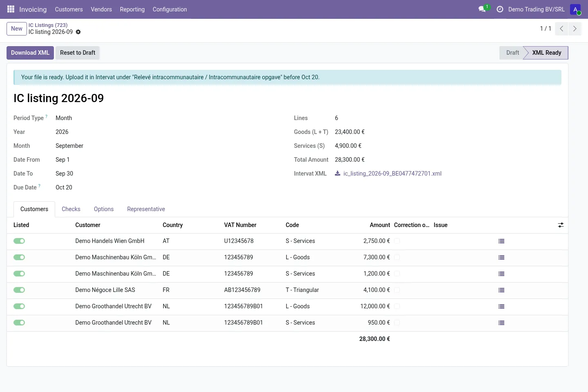Open the details list icon for the 950.00 € row
The width and height of the screenshot is (588, 392).
[501, 323]
